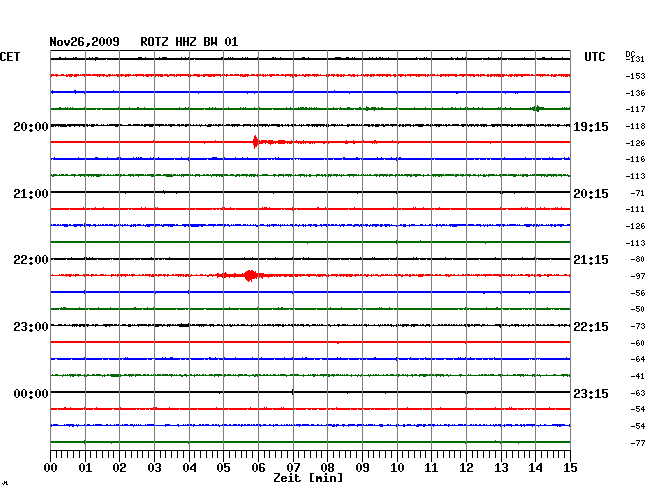Select DC offset value -116
650x494 pixels.
pos(635,159)
